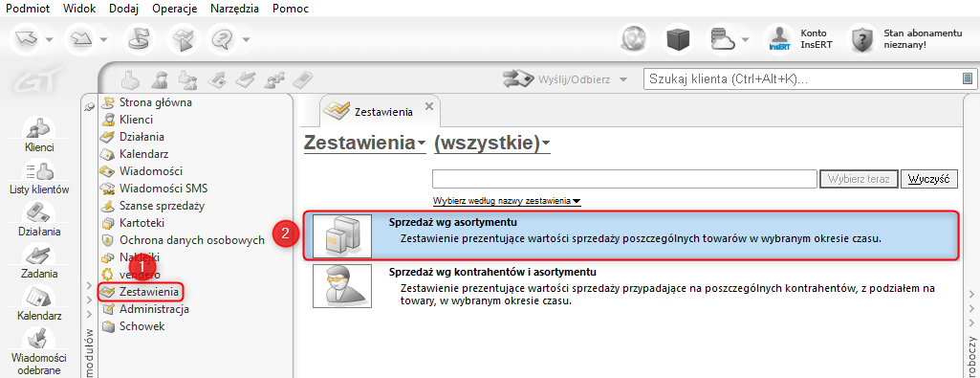Screen dimensions: 980x378
Task: Open Klienti shortcut in left bar
Action: (39, 135)
